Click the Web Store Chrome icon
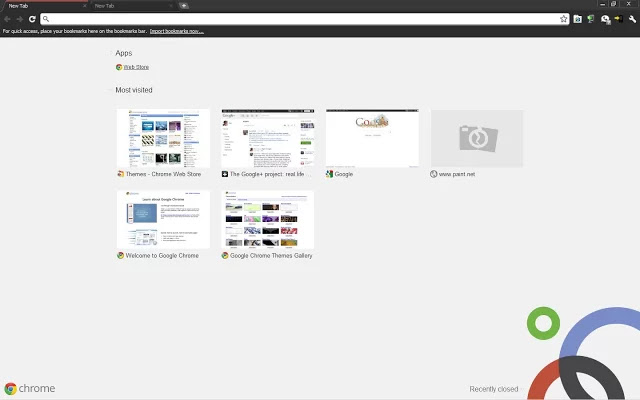The image size is (640, 400). tap(119, 67)
